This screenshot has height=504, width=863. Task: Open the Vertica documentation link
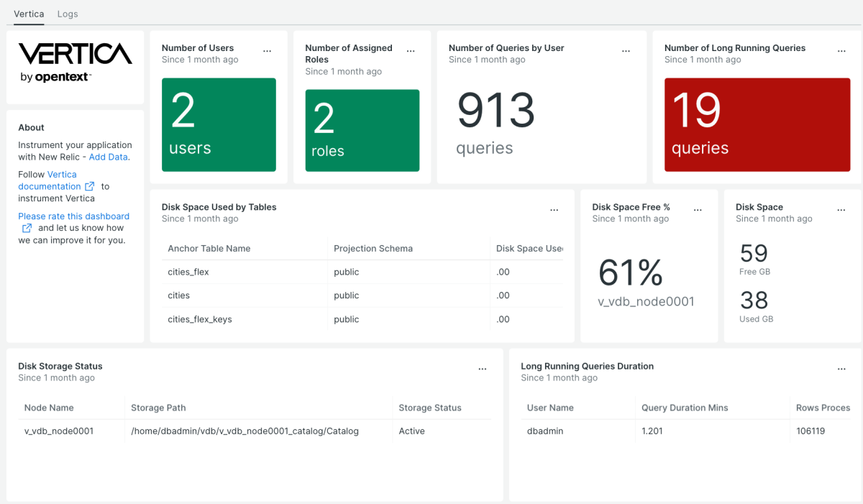[57, 180]
